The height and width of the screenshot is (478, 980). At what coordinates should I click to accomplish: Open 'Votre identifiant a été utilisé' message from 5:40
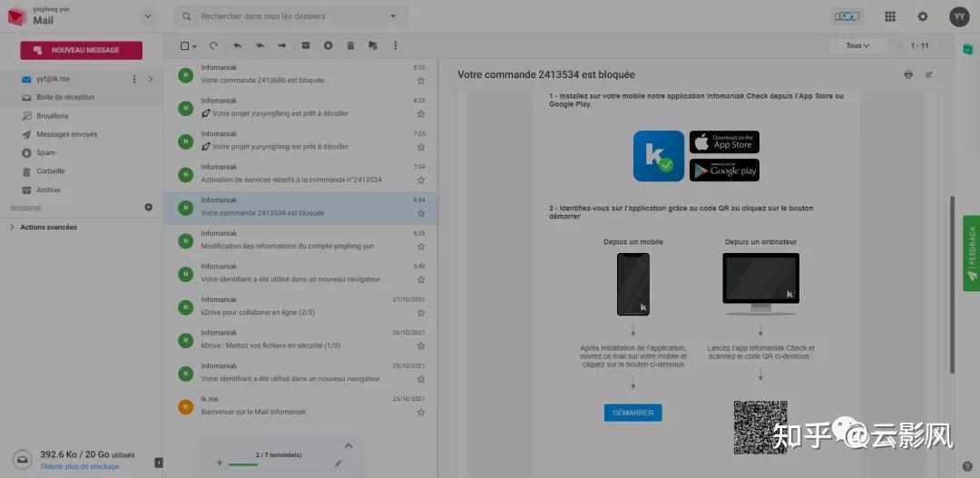coord(300,273)
